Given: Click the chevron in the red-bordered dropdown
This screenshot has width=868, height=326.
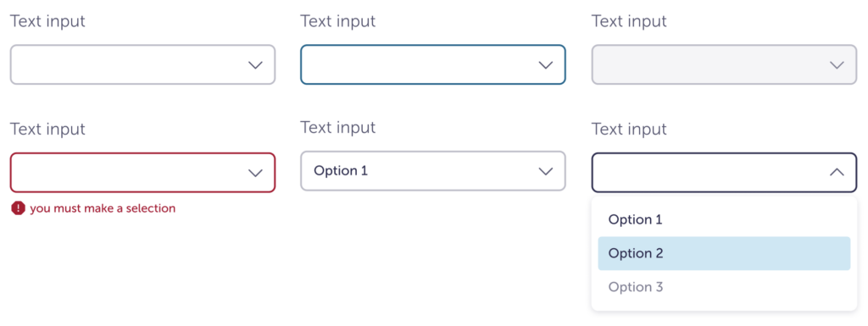Looking at the screenshot, I should click(255, 173).
